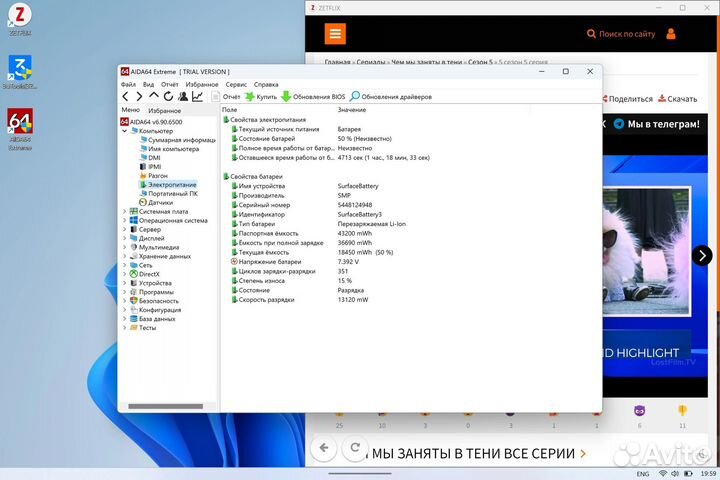Screen dimensions: 720x480
Task: Select Датчики in the tree
Action: click(x=159, y=203)
